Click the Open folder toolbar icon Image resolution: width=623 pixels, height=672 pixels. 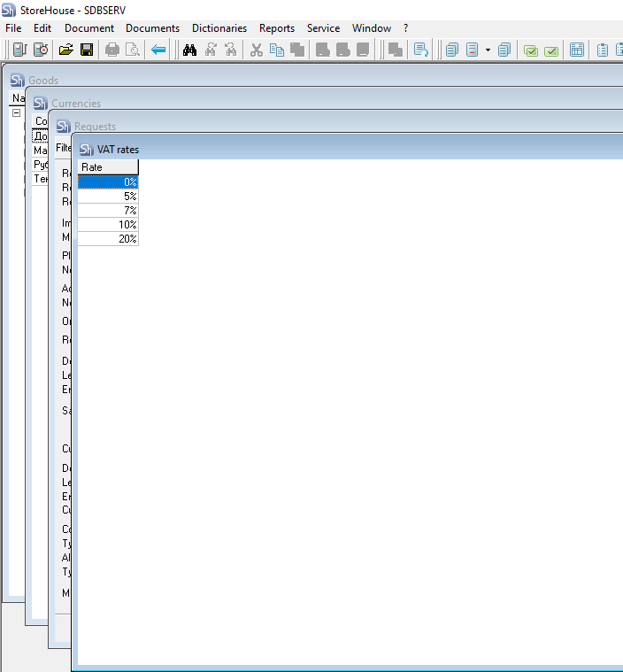click(65, 50)
